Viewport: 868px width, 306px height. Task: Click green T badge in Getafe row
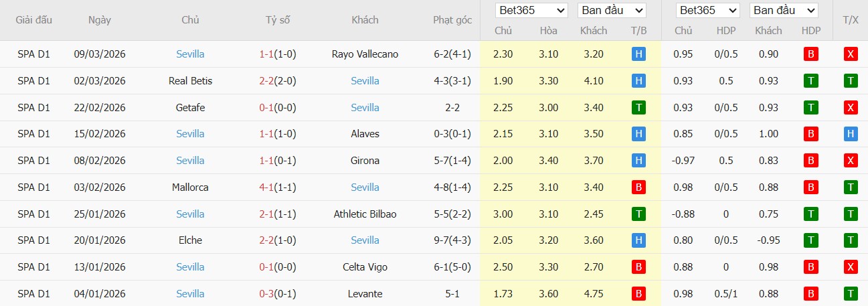coord(638,107)
